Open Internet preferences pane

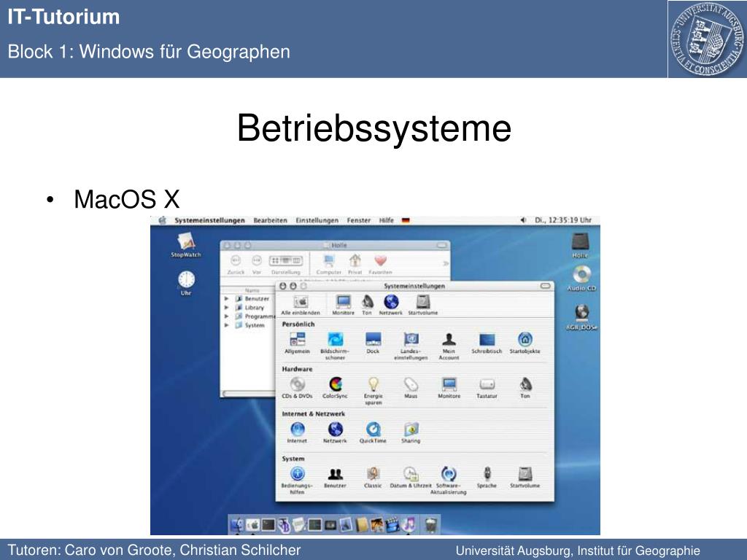(298, 433)
